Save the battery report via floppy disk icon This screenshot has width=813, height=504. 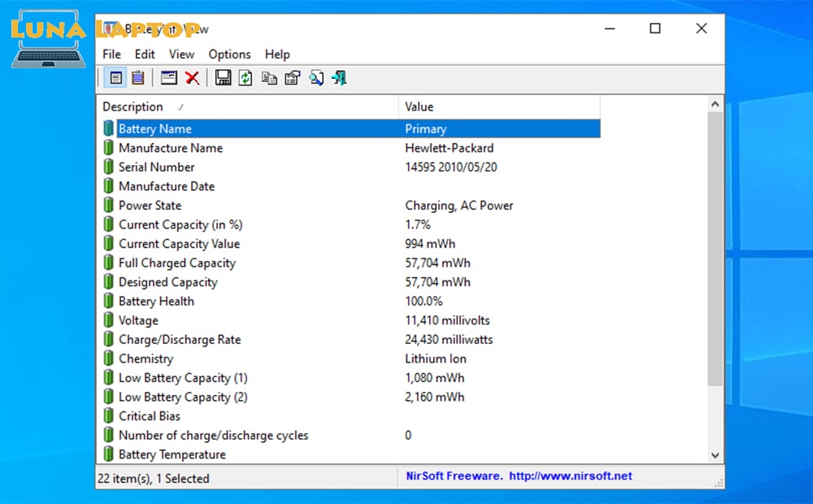pyautogui.click(x=222, y=77)
